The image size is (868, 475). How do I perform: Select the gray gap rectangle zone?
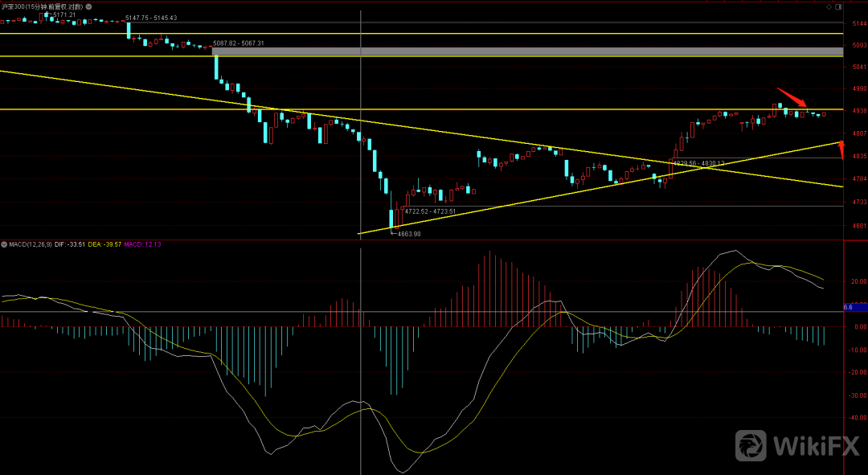coord(526,51)
